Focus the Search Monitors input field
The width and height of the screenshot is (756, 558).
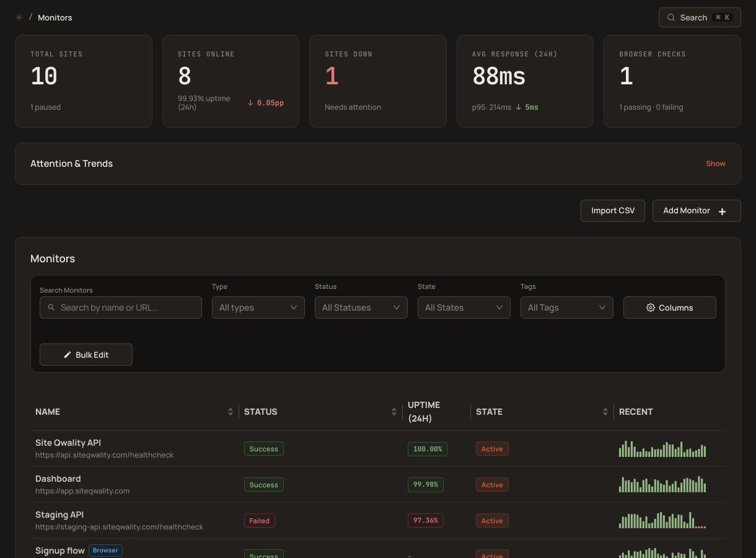121,308
